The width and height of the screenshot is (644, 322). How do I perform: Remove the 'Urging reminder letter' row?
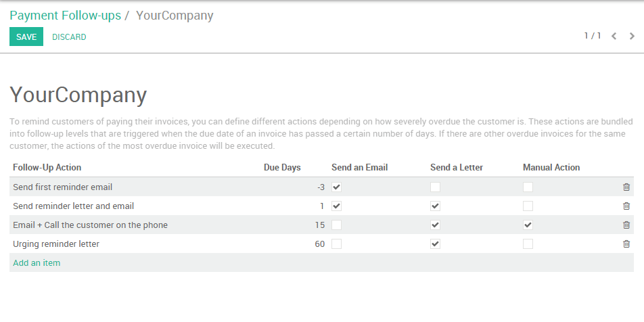[x=626, y=244]
